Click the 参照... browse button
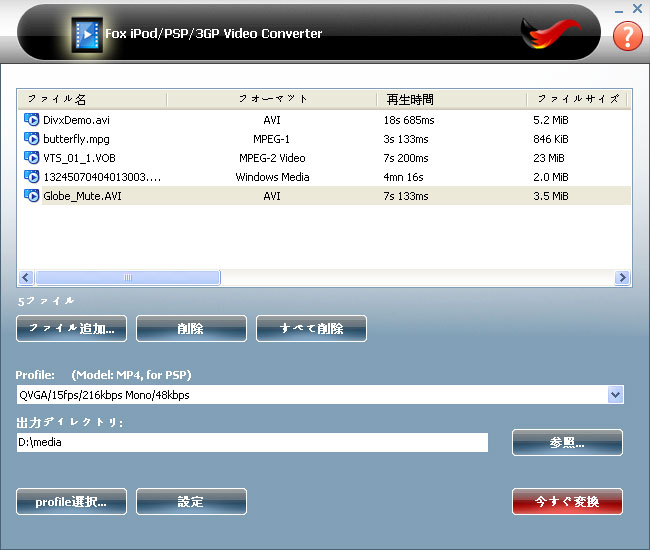This screenshot has width=650, height=550. point(568,443)
